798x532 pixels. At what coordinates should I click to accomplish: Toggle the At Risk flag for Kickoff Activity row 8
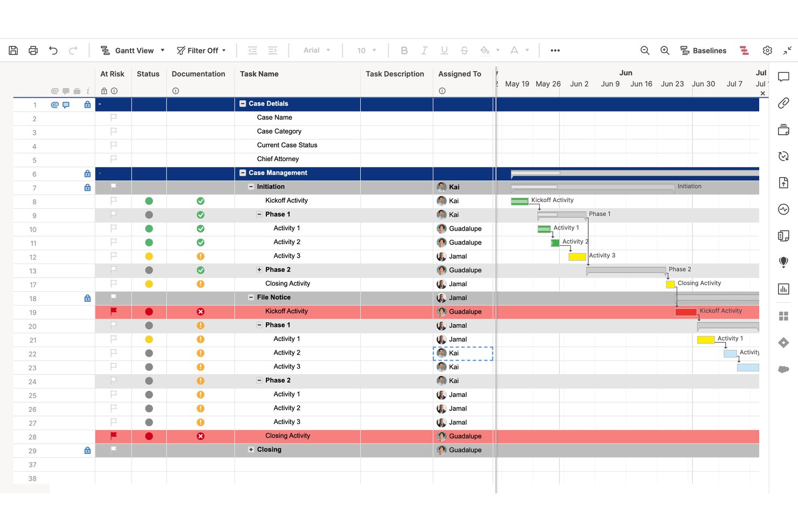(114, 201)
